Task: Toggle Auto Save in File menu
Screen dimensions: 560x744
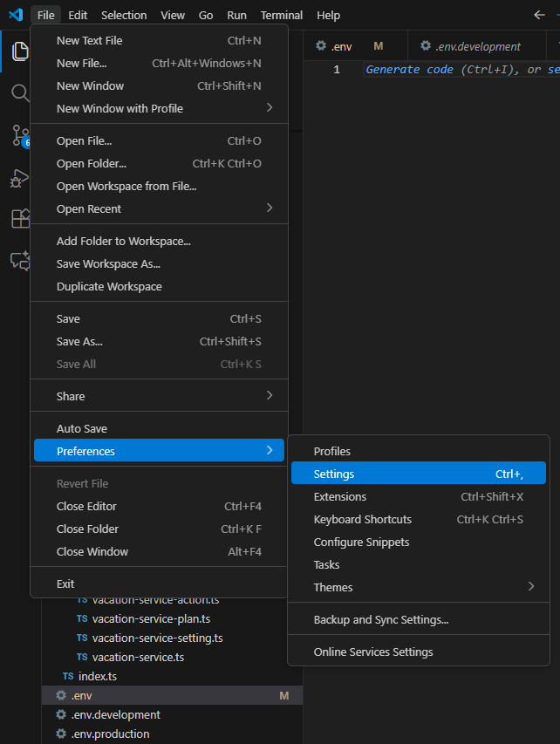Action: [82, 428]
